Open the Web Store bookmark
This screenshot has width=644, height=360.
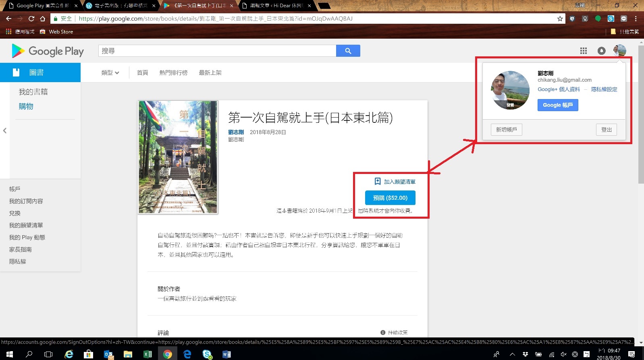pyautogui.click(x=56, y=31)
